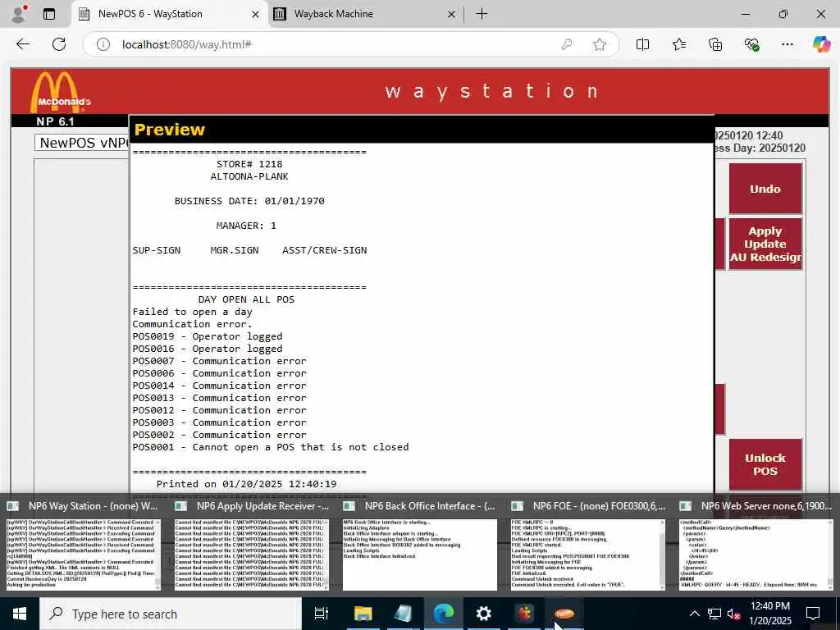Click the Preview panel title
This screenshot has height=630, width=840.
pos(169,130)
